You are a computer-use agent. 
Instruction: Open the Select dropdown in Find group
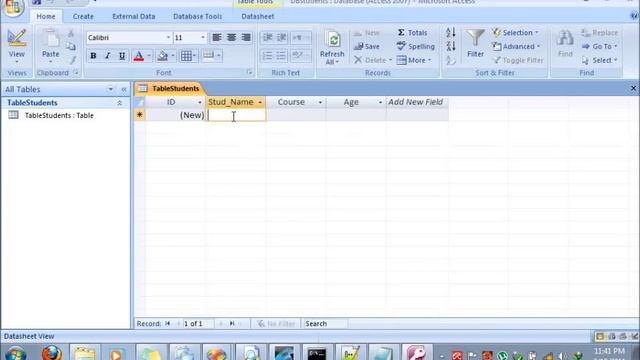click(x=599, y=60)
